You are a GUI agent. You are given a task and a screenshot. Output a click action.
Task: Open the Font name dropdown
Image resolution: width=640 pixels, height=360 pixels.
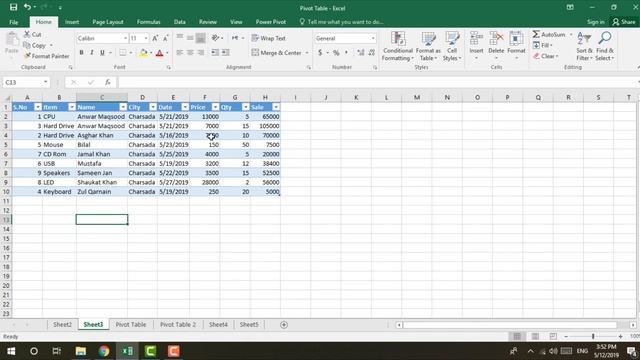tap(125, 38)
